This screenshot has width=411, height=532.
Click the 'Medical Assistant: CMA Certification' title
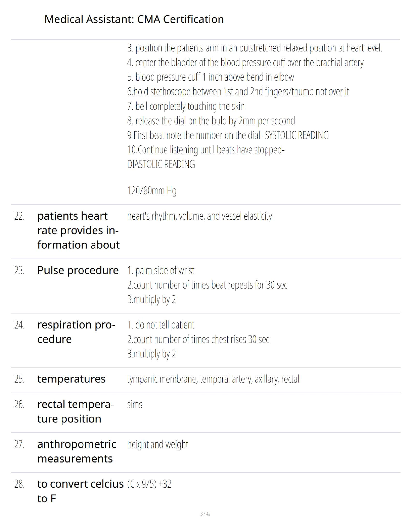[134, 19]
